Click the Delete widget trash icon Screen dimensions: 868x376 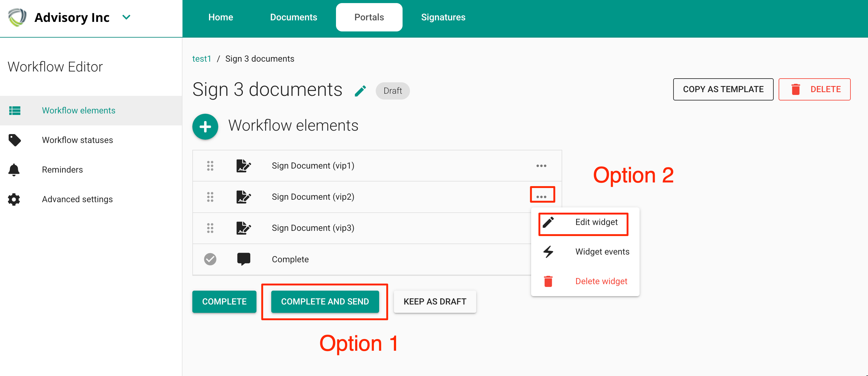click(x=548, y=281)
